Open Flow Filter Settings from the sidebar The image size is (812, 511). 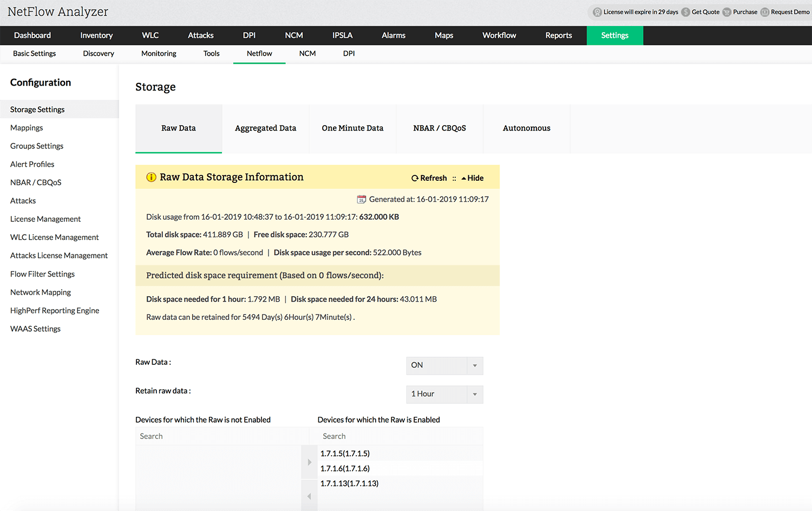point(42,274)
